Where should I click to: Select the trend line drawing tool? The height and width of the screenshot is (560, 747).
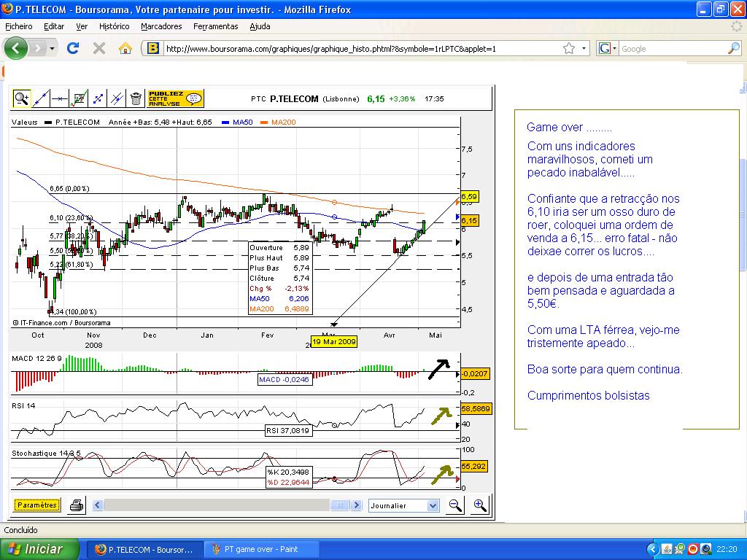pos(41,98)
